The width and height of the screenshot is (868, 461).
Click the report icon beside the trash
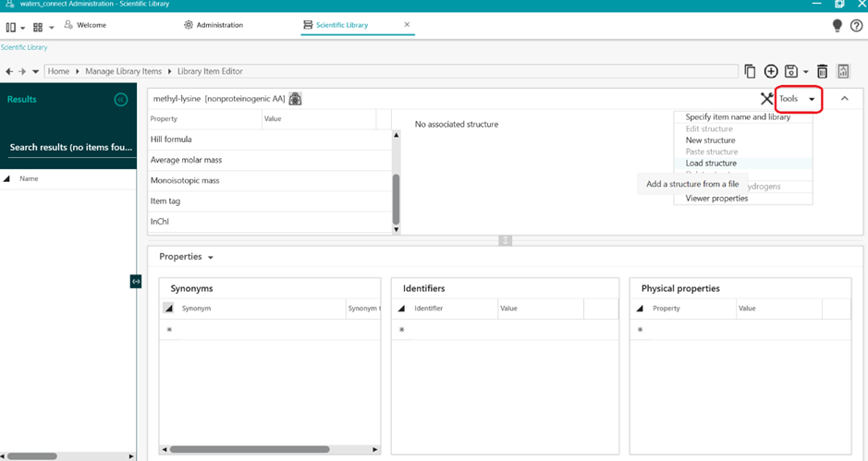[x=843, y=71]
